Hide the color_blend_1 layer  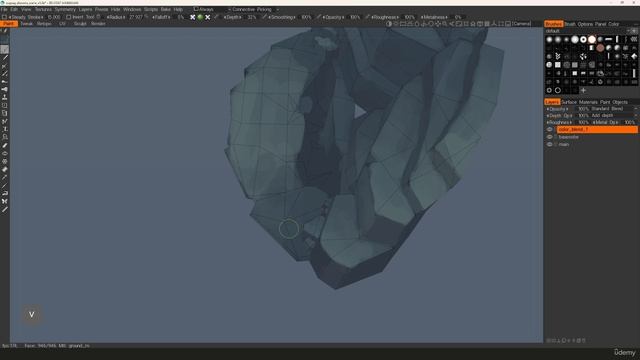[549, 129]
